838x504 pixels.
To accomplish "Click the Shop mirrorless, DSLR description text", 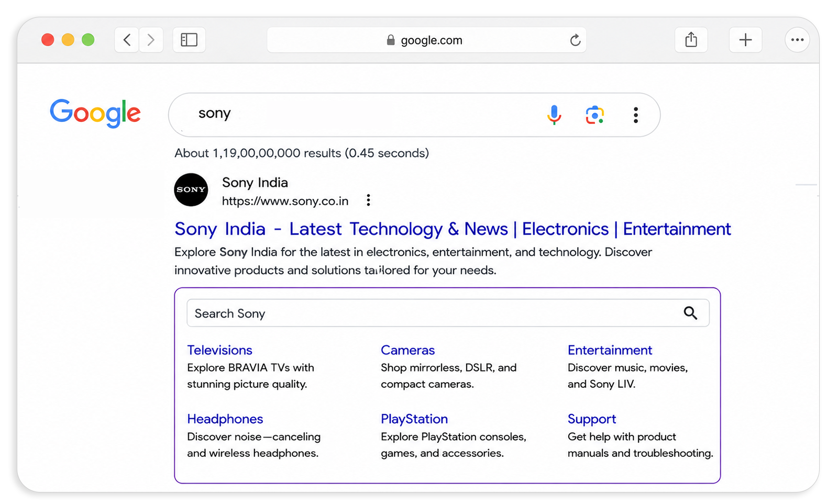I will click(448, 376).
